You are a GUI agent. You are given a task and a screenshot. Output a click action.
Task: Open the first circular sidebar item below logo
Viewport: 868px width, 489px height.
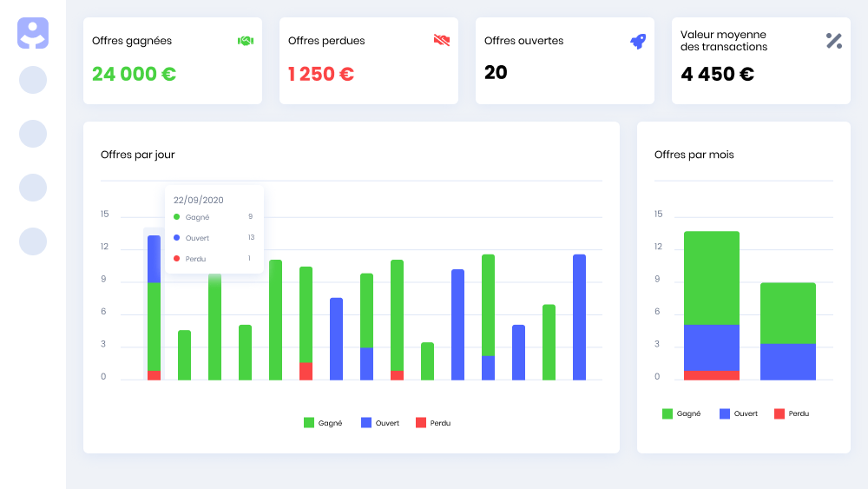click(x=33, y=80)
